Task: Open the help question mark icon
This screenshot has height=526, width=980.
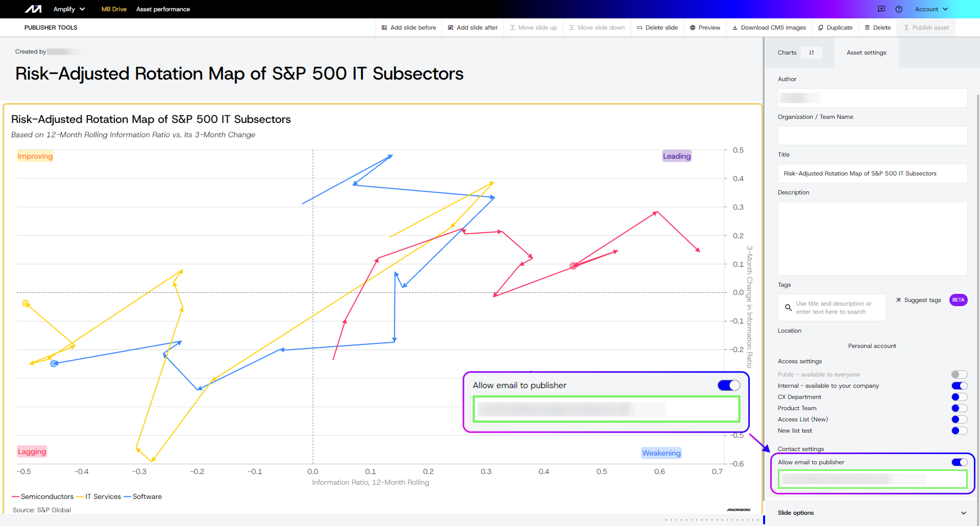Action: (x=899, y=9)
